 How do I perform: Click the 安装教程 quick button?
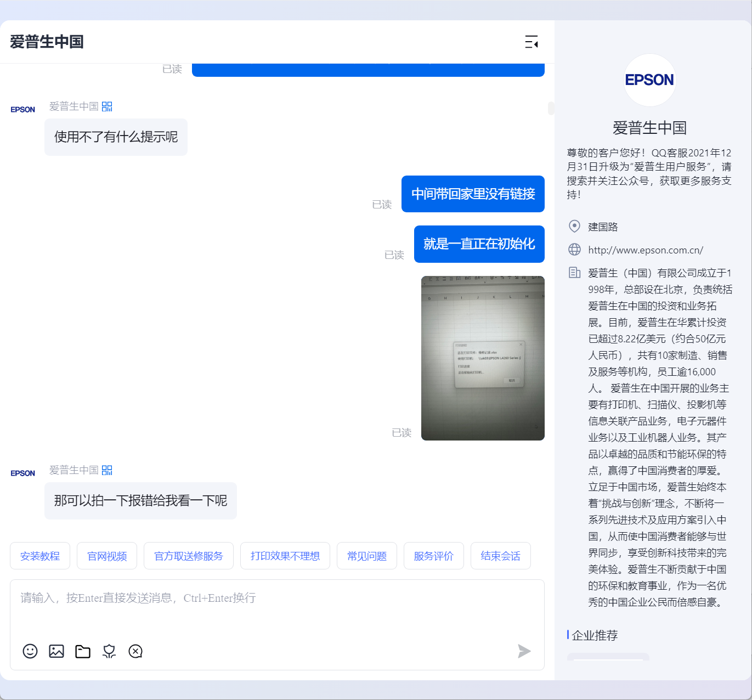40,556
